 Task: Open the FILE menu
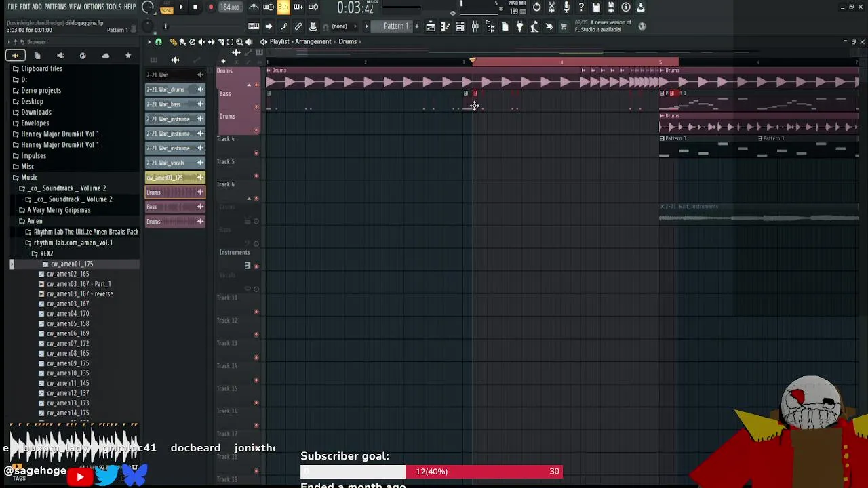coord(12,7)
